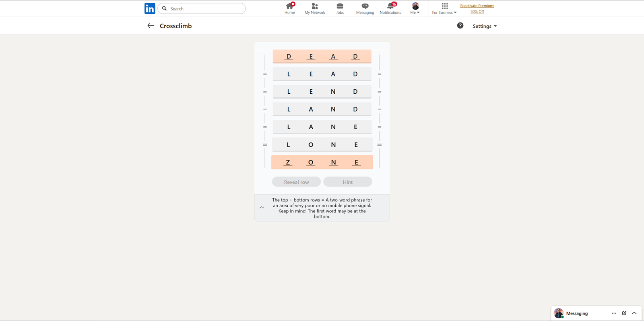Image resolution: width=644 pixels, height=321 pixels.
Task: Open the Messaging overlay header
Action: [596, 313]
